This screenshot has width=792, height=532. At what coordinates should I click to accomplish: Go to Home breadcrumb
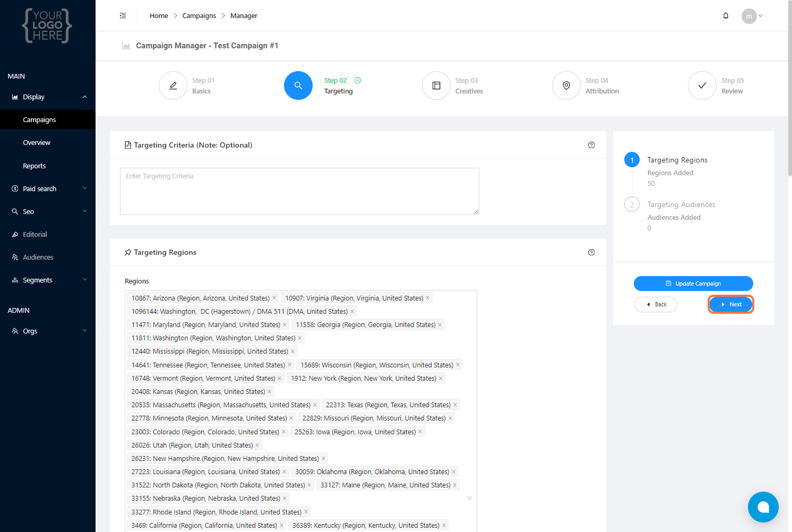pyautogui.click(x=159, y=16)
